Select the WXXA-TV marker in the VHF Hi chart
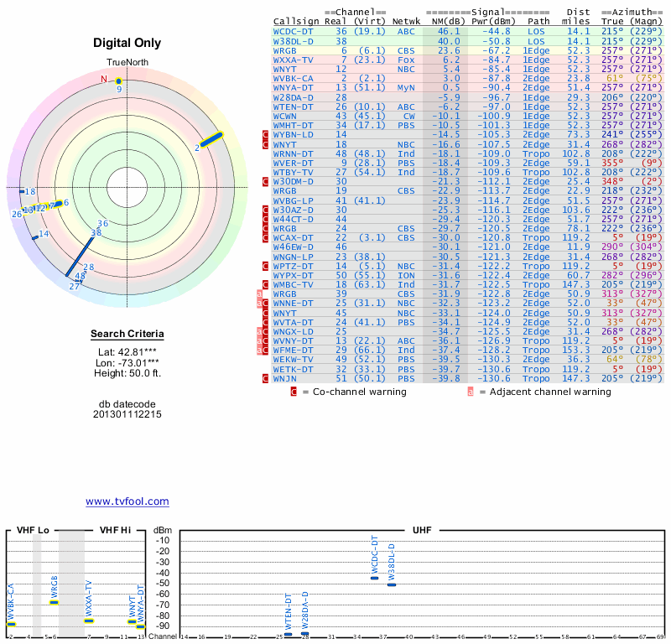Screen dimensions: 671x644 click(x=89, y=621)
